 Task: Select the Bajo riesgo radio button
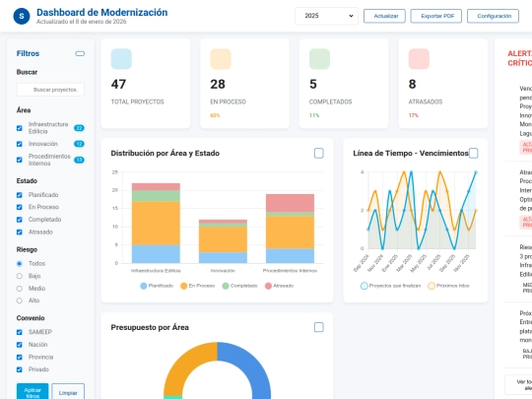tap(20, 276)
